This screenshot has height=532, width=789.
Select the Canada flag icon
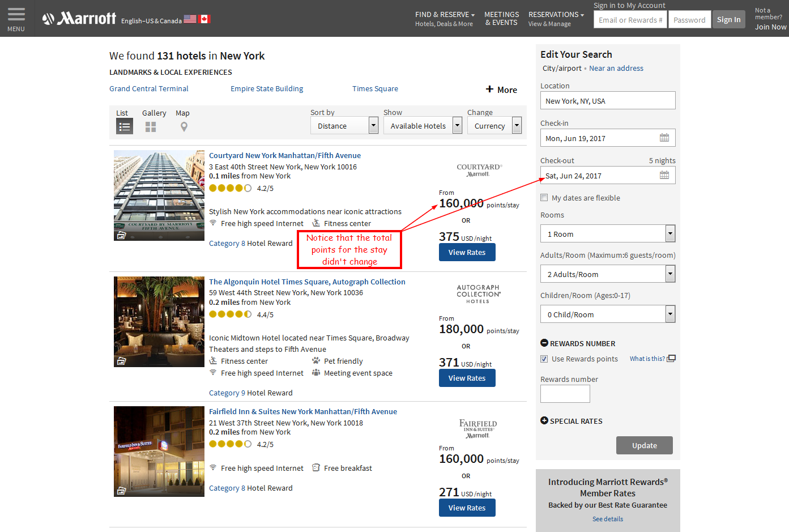pyautogui.click(x=204, y=19)
